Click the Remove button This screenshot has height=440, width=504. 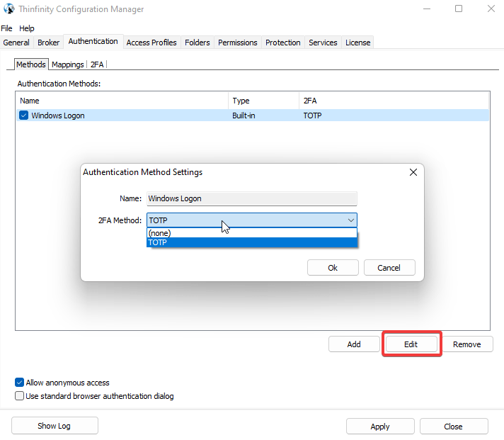pyautogui.click(x=467, y=344)
